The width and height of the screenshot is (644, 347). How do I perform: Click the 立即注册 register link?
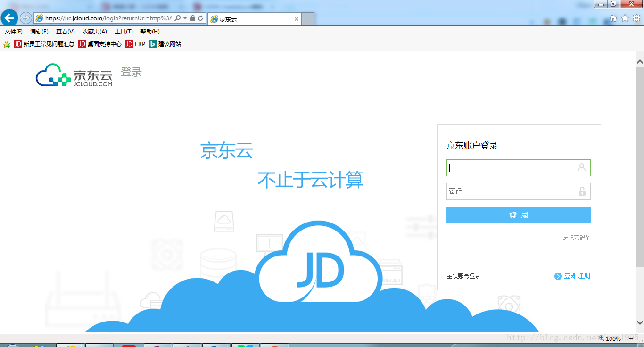pyautogui.click(x=578, y=276)
